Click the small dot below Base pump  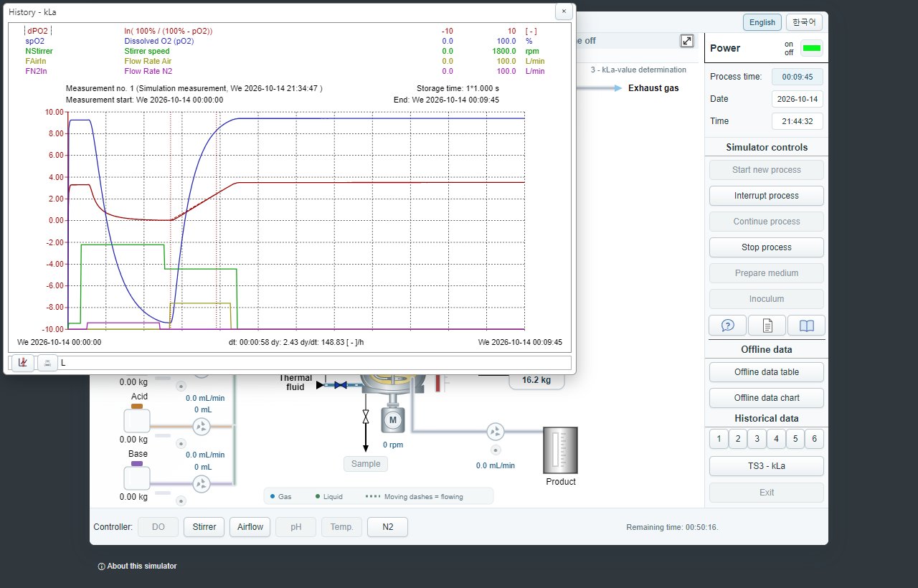[x=181, y=501]
